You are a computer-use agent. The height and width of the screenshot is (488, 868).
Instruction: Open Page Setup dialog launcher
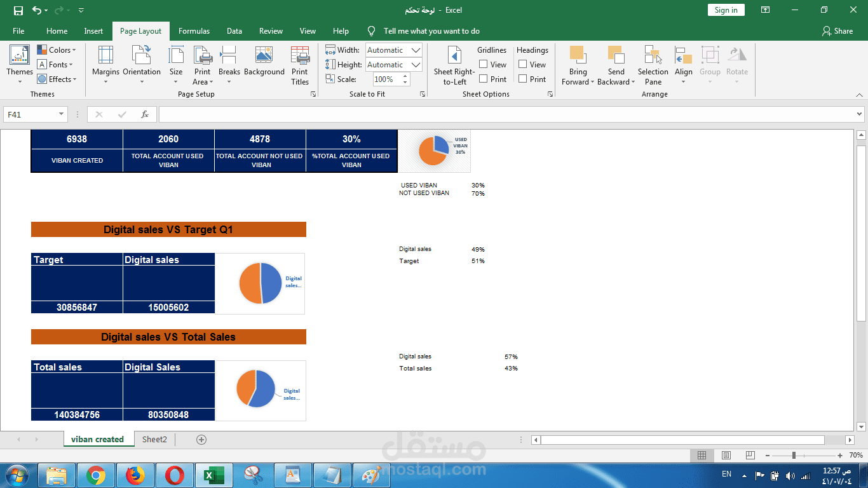pos(313,94)
